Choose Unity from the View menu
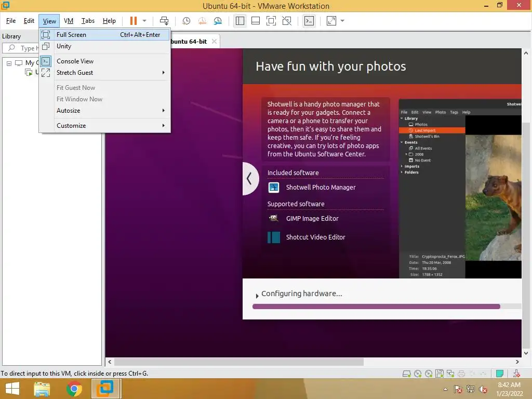 click(105, 46)
